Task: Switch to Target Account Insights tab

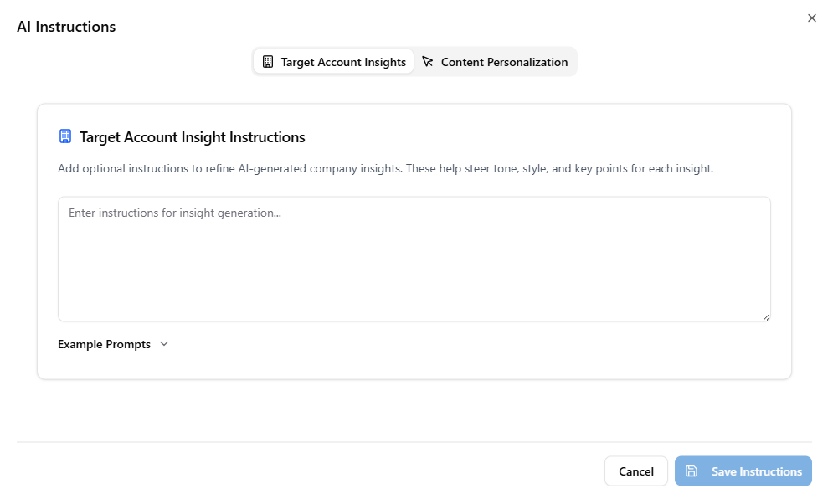Action: pyautogui.click(x=334, y=62)
